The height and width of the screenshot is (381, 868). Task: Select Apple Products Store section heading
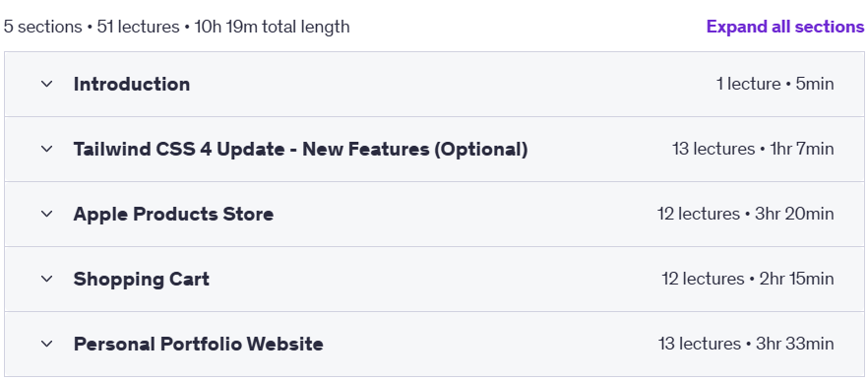173,214
